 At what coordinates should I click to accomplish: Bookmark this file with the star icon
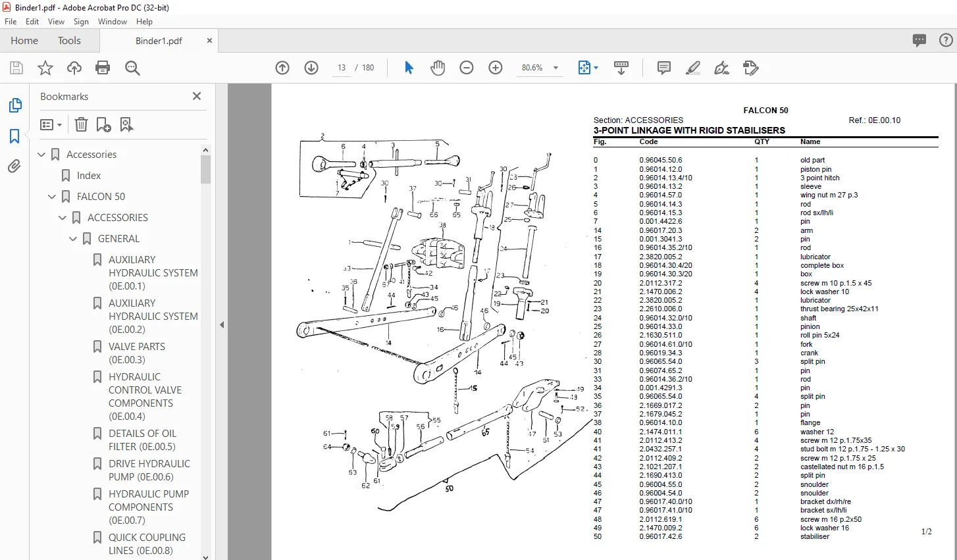pyautogui.click(x=45, y=68)
